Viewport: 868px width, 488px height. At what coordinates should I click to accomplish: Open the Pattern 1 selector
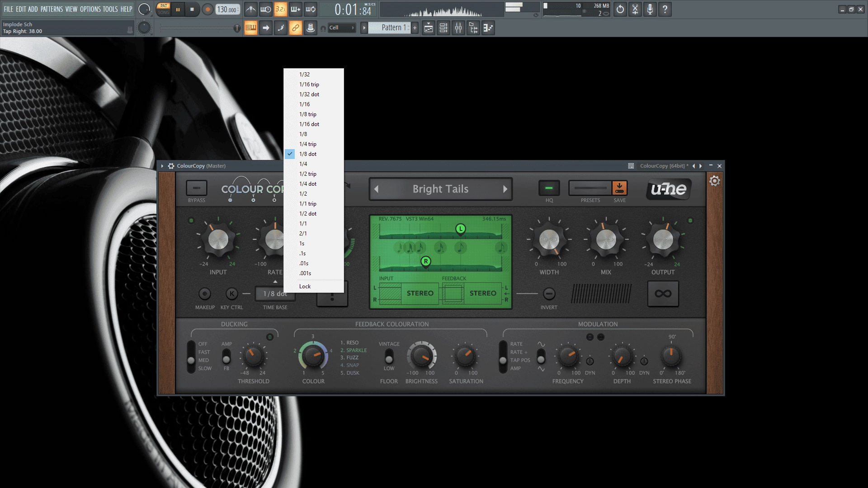(391, 28)
